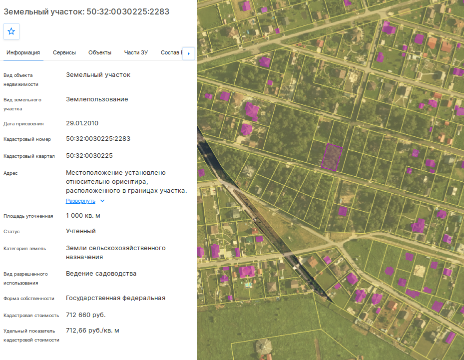Click the cadastral cost value 712 880 руб.
The height and width of the screenshot is (360, 464).
tap(86, 315)
